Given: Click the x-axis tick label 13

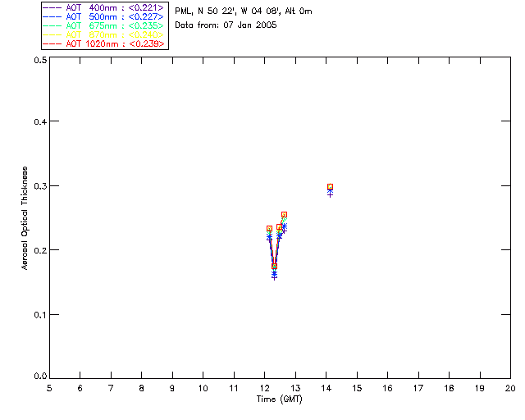Looking at the screenshot, I should [x=295, y=388].
